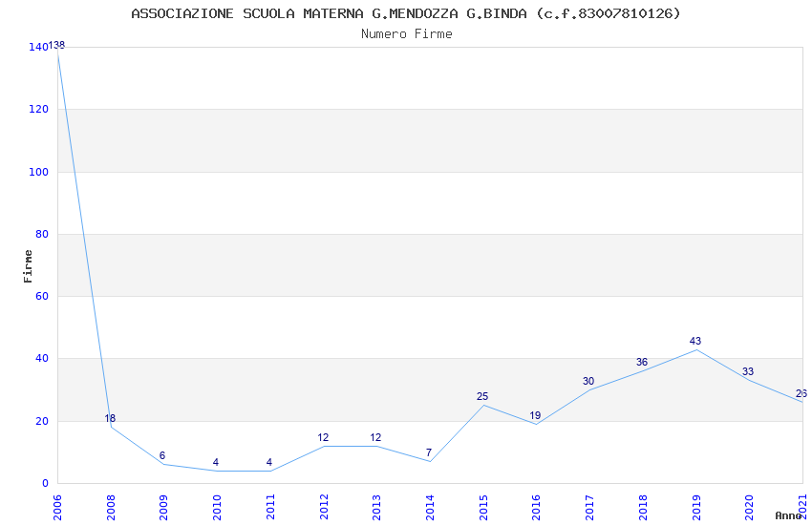This screenshot has width=812, height=525.
Task: Click the x-axis year 2009
Action: click(x=163, y=507)
